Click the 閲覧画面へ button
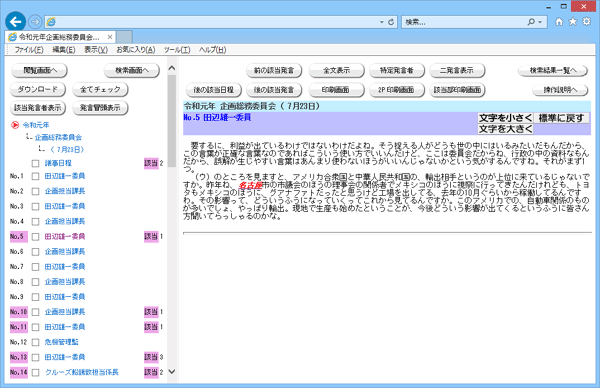 [39, 70]
